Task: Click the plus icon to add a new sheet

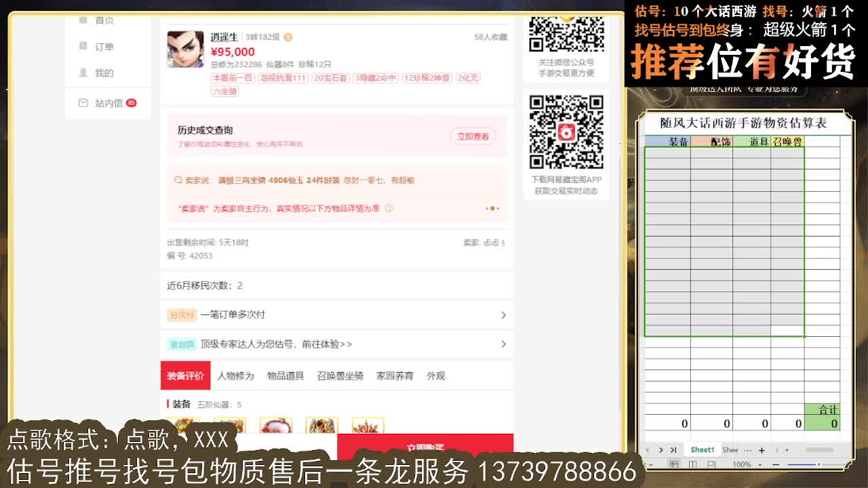Action: pos(762,449)
